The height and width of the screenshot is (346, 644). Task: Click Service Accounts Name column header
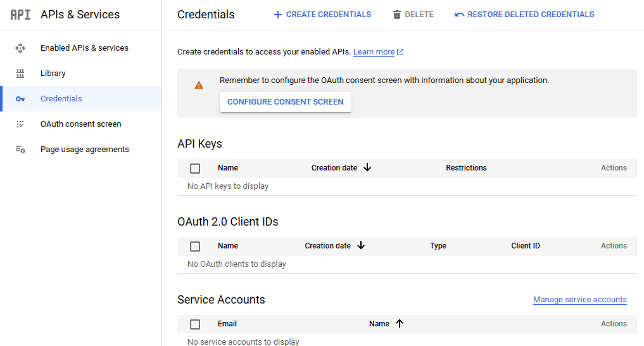click(x=379, y=324)
